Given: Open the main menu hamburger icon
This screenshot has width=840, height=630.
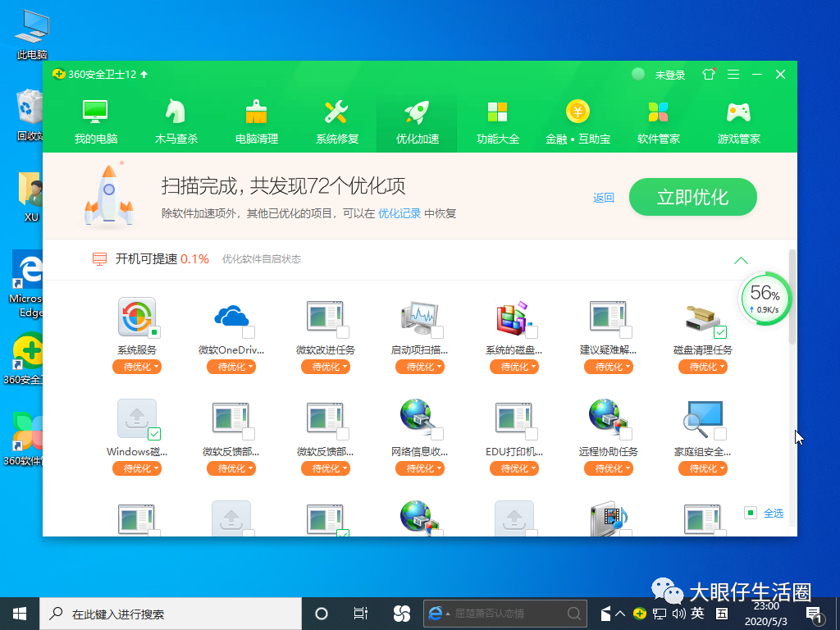Looking at the screenshot, I should click(733, 75).
